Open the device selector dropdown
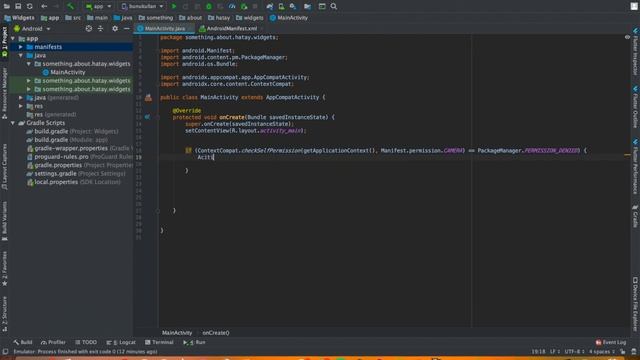Screen dimensions: 640x360 coord(142,6)
